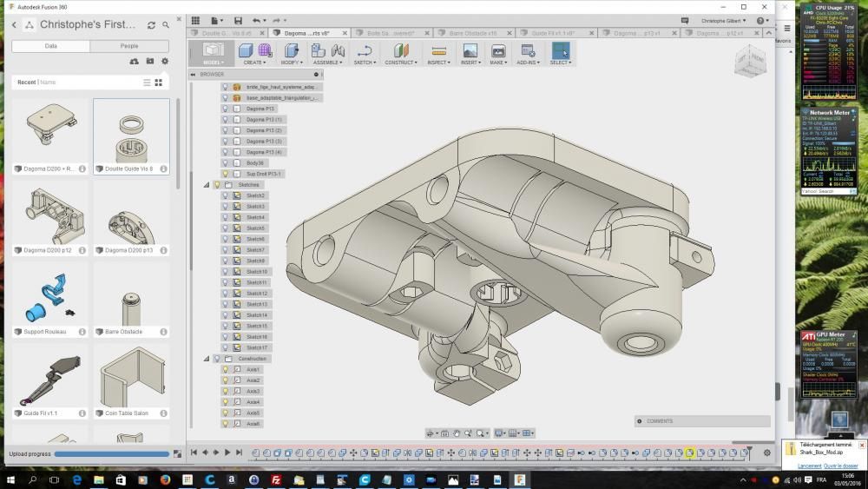This screenshot has height=489, width=868.
Task: Switch to the Barre Obstacle document tab
Action: pyautogui.click(x=473, y=33)
